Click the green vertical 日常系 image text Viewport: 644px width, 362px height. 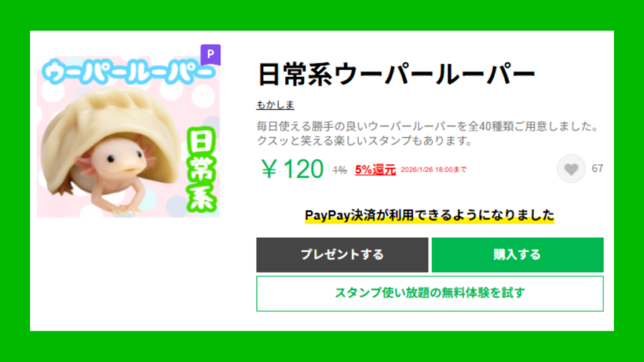(201, 170)
